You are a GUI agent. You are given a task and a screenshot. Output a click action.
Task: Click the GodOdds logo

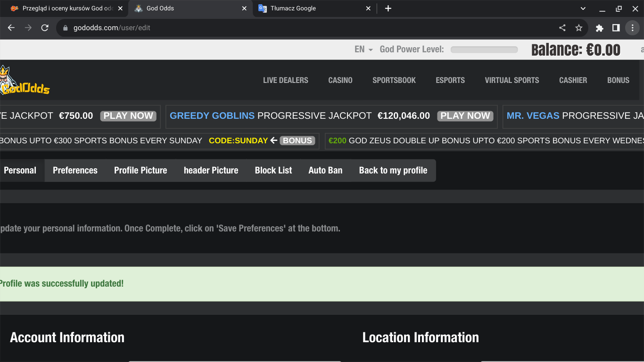[x=25, y=81]
